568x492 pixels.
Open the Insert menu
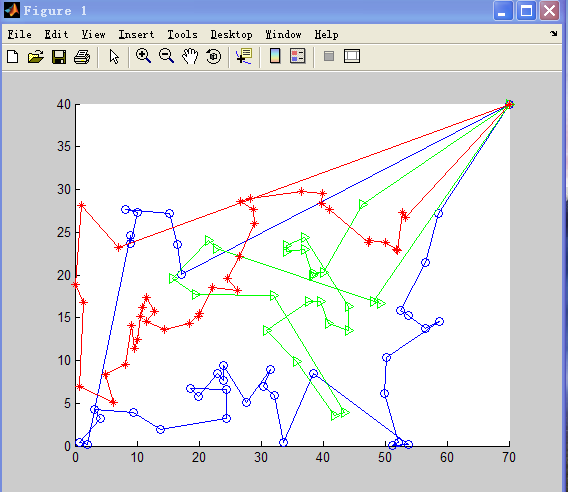[x=137, y=34]
